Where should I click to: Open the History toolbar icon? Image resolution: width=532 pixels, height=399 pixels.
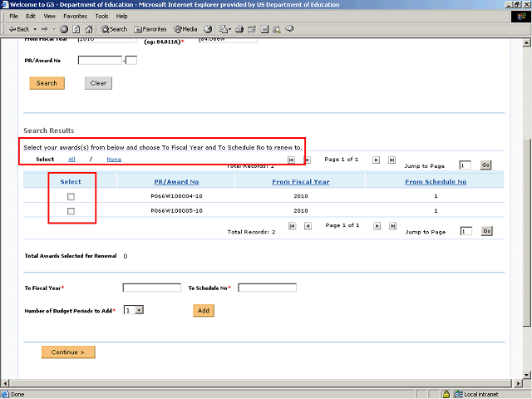tap(208, 29)
